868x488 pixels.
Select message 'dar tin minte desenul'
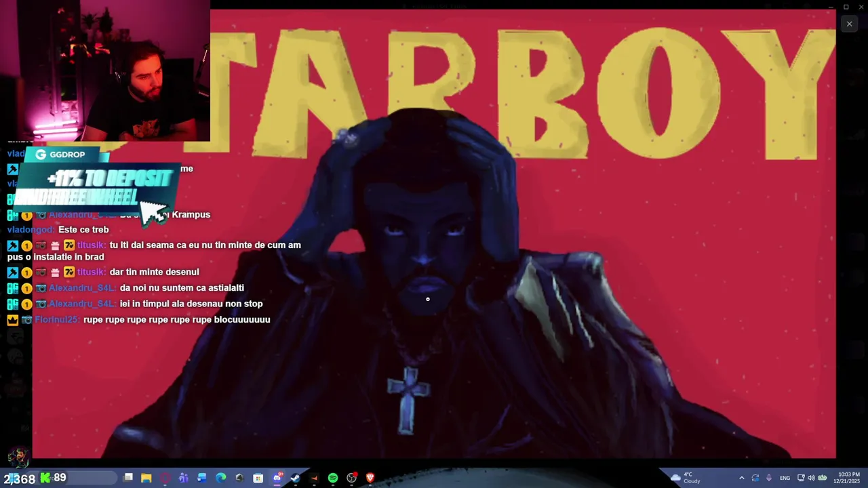(154, 272)
